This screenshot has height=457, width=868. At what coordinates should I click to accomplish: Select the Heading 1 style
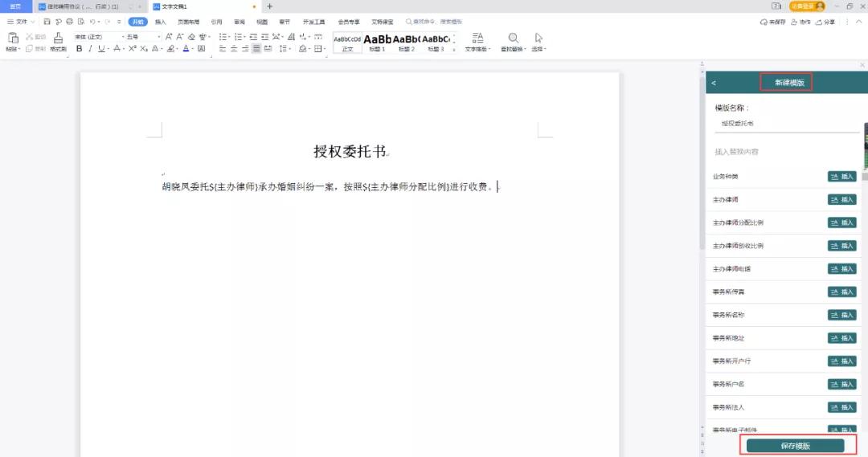tap(377, 42)
